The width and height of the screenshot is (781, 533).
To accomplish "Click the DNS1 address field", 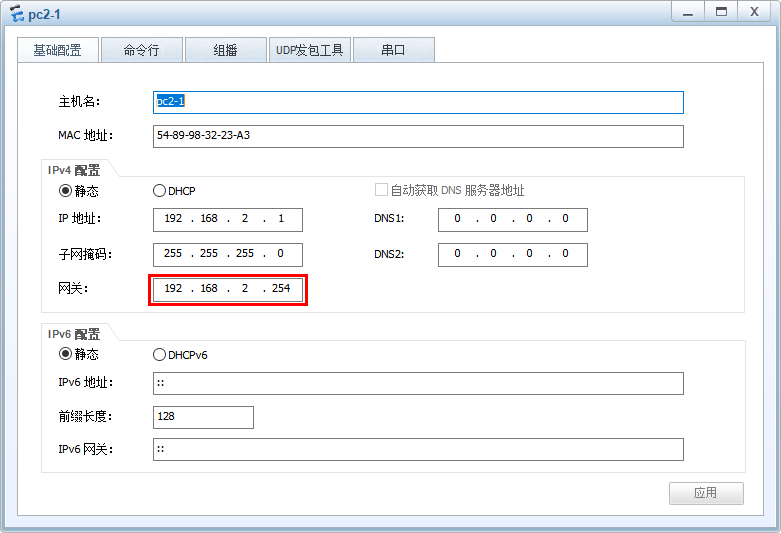I will (513, 220).
